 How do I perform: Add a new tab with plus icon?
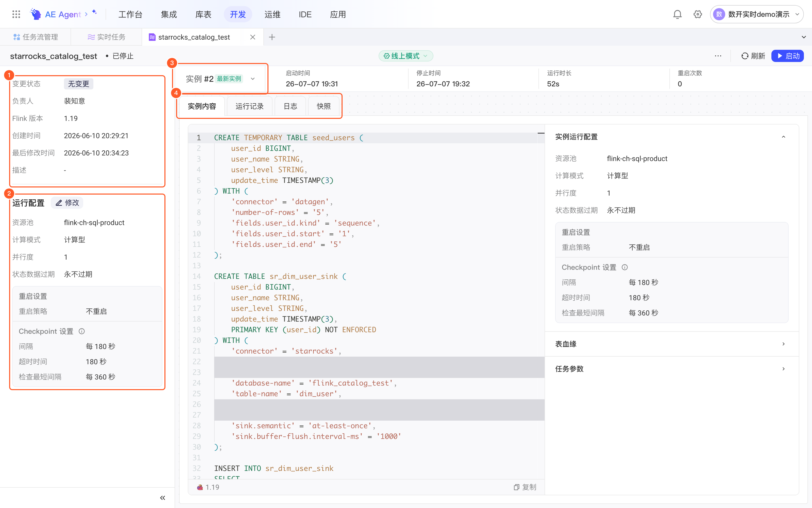272,37
